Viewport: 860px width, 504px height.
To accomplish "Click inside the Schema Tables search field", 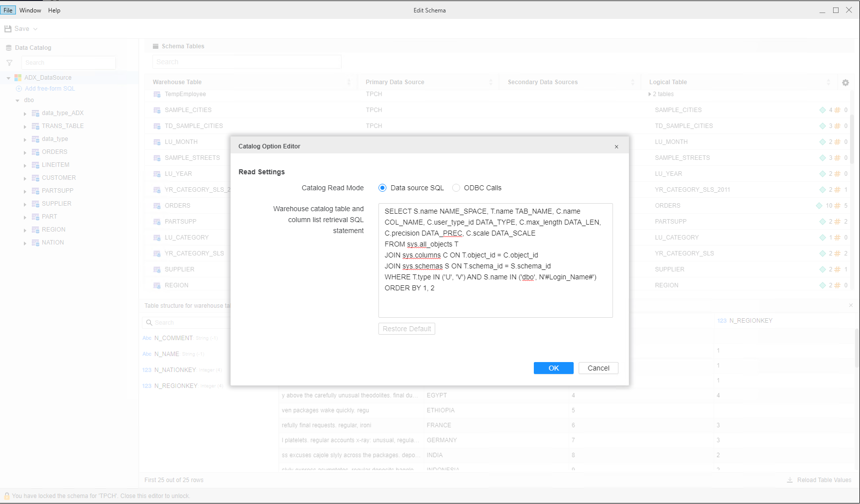I will 246,61.
